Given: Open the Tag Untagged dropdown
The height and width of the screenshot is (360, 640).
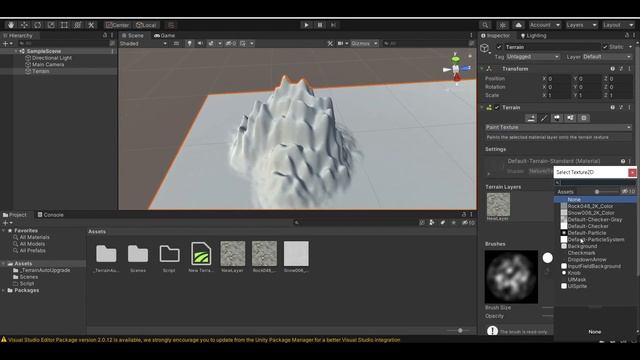Looking at the screenshot, I should pos(533,57).
